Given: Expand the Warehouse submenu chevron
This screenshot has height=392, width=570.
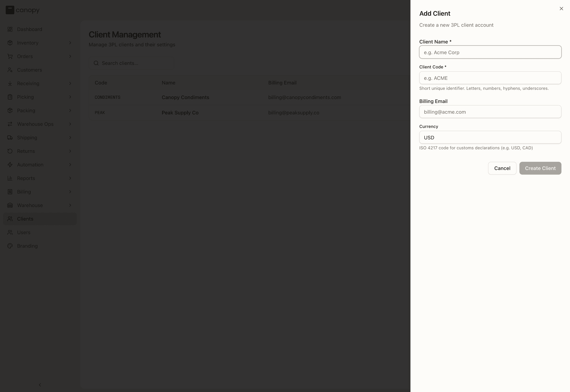Looking at the screenshot, I should [70, 205].
